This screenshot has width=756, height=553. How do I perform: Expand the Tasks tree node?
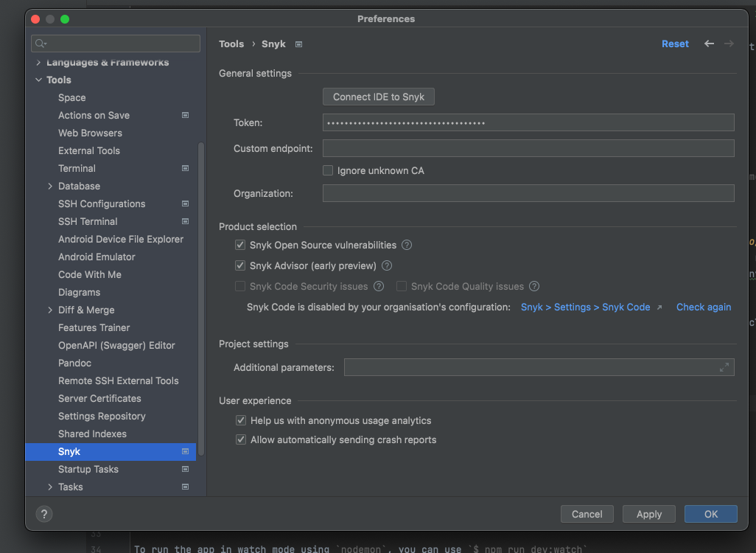(50, 487)
